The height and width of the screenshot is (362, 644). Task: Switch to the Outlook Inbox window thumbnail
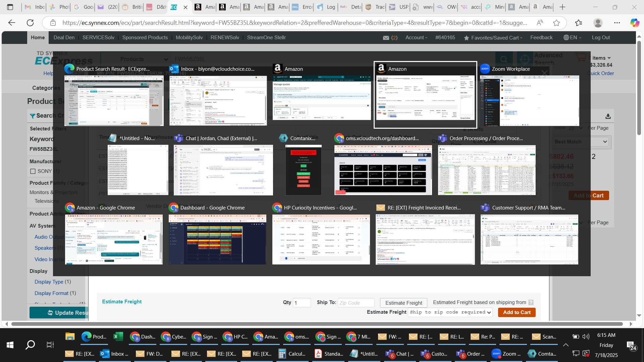click(218, 101)
